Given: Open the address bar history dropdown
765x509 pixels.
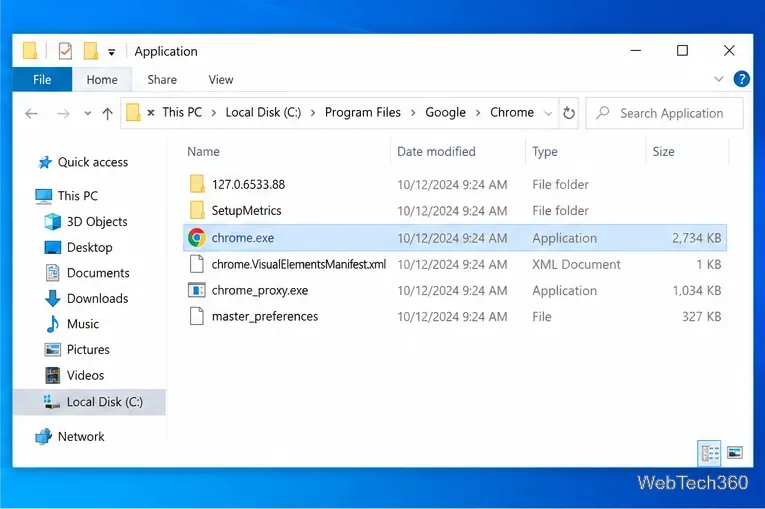Looking at the screenshot, I should point(548,114).
